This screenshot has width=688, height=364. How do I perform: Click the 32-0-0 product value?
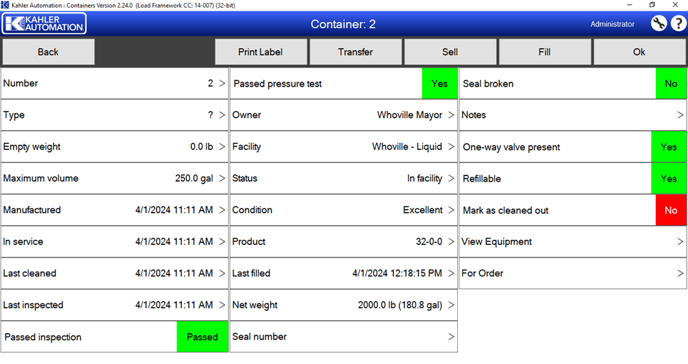pos(429,242)
